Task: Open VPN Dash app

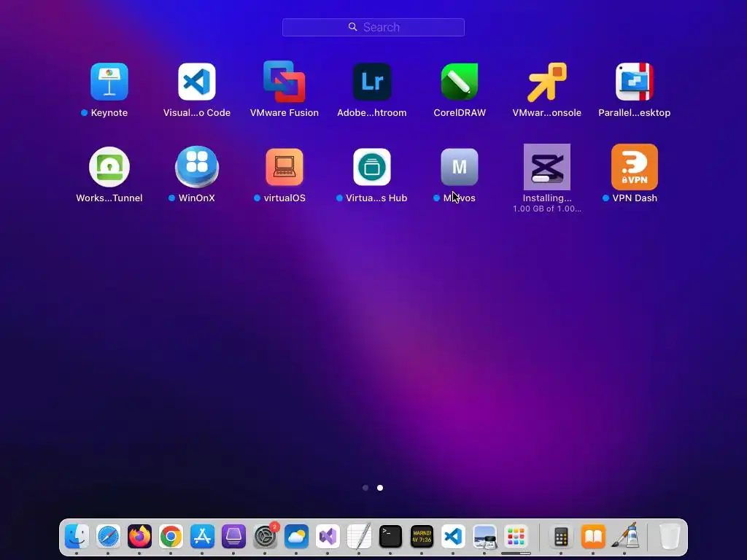Action: pyautogui.click(x=635, y=167)
